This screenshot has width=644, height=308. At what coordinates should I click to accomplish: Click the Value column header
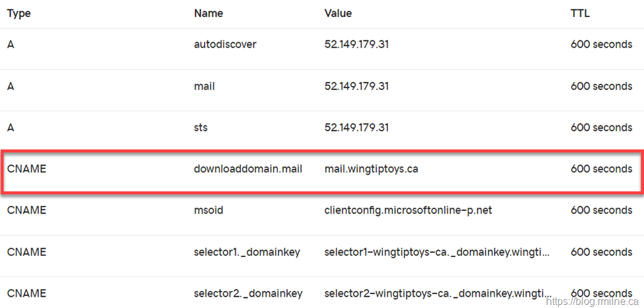click(x=338, y=13)
